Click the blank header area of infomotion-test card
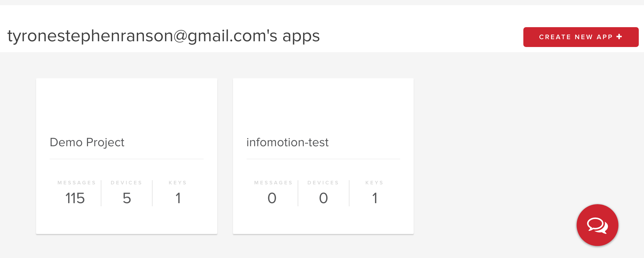Screen dimensions: 644x258 [323, 104]
